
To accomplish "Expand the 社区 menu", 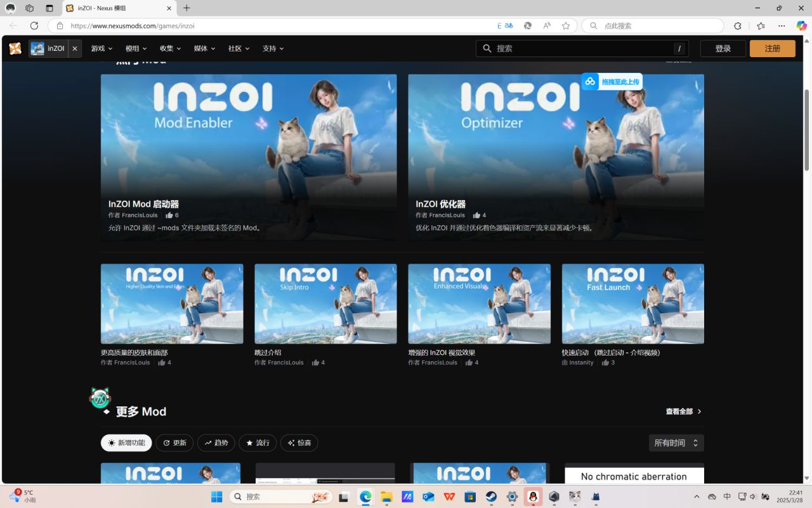I will [239, 48].
